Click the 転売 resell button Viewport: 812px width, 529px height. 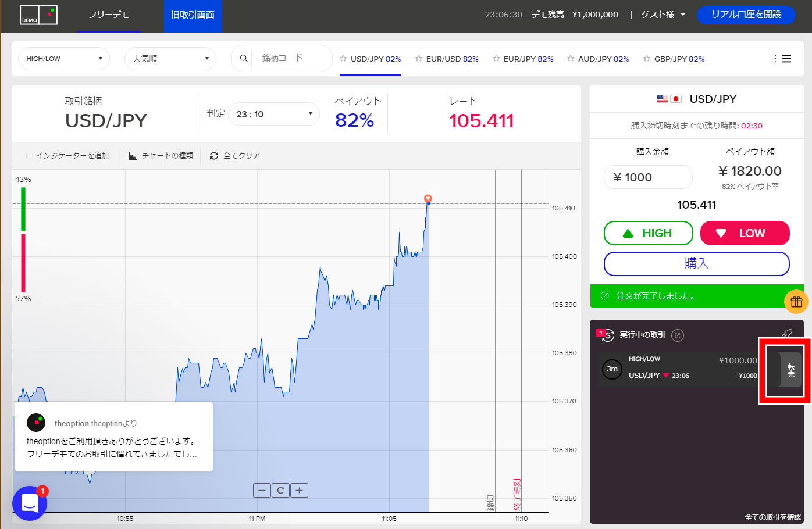tap(790, 370)
